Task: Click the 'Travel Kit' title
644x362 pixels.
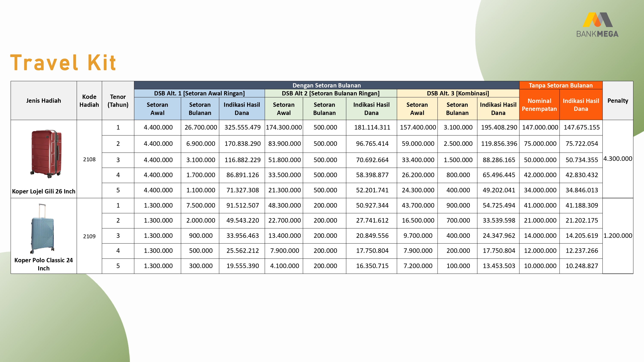Action: tap(63, 63)
